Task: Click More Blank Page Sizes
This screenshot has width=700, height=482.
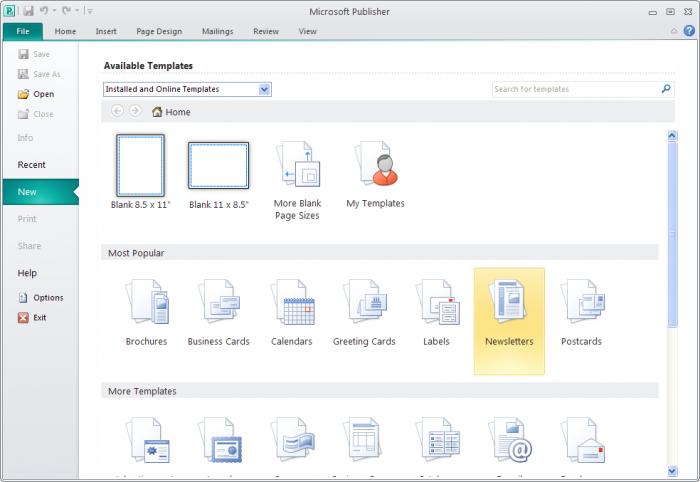Action: [296, 178]
